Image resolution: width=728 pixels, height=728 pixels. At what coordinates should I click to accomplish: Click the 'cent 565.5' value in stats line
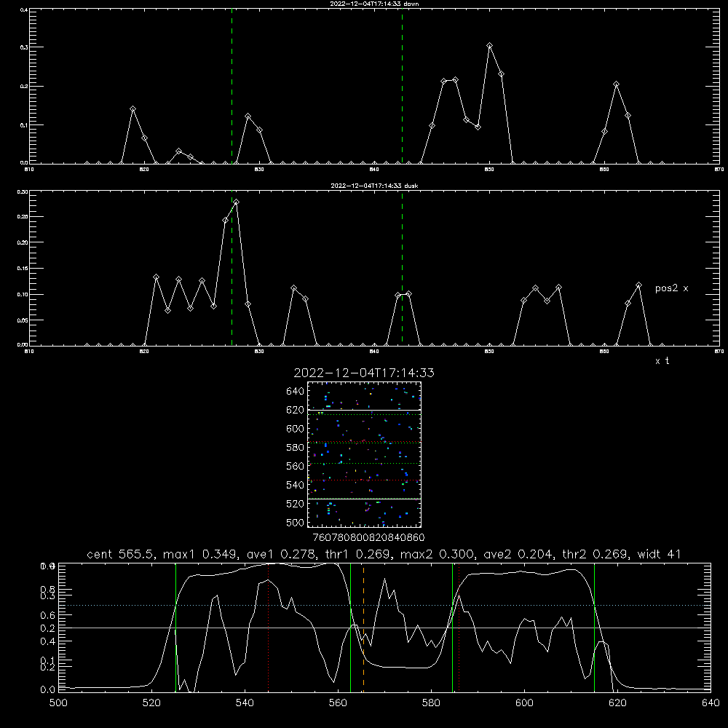tap(121, 554)
